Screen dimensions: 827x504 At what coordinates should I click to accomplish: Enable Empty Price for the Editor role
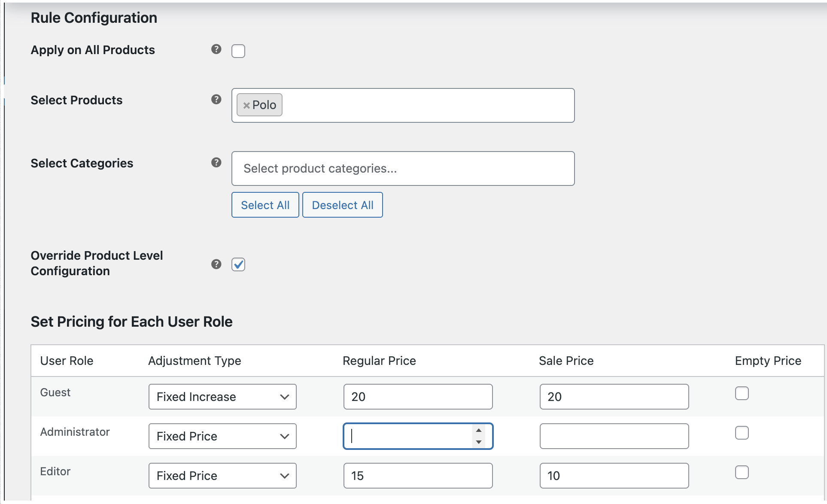(742, 472)
